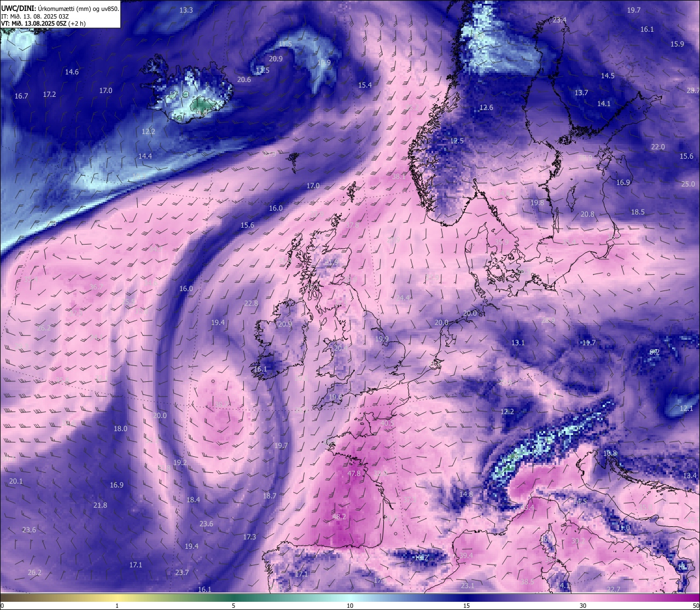Click the 17.2 value west of Iceland

(49, 95)
